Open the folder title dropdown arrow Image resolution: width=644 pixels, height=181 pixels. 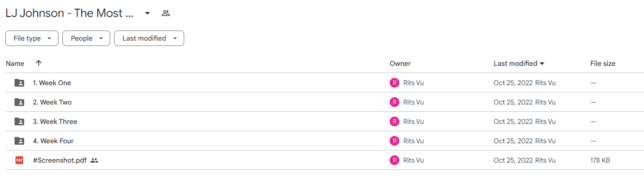(147, 13)
